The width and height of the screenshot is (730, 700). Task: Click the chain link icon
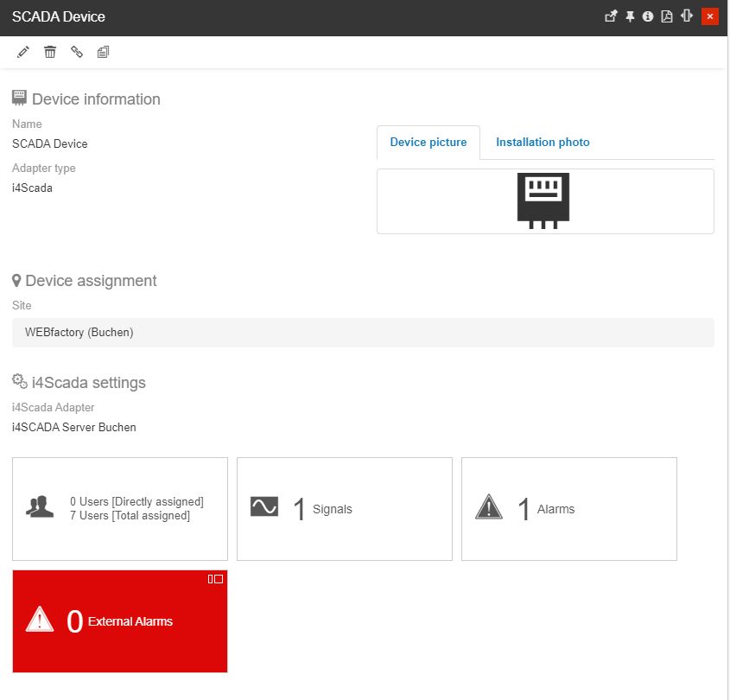click(77, 53)
